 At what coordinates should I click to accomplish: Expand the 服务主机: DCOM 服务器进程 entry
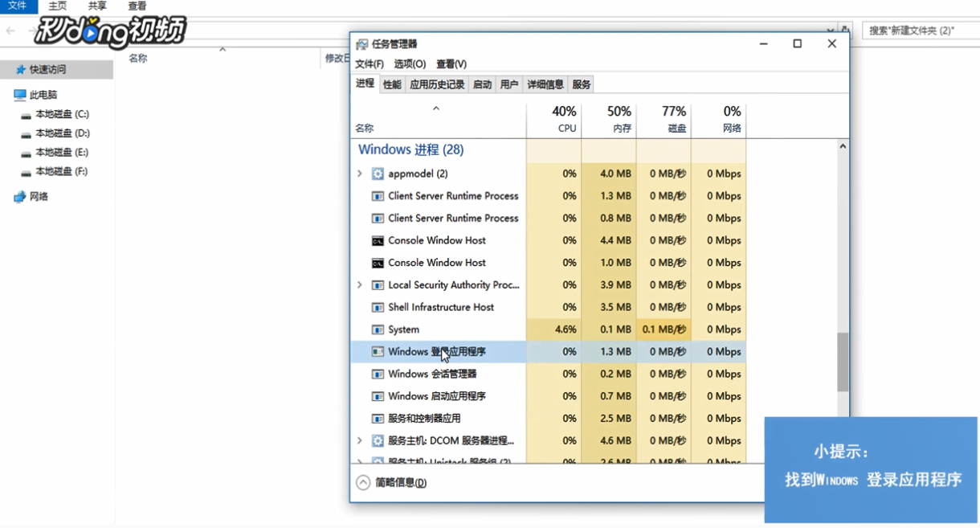359,440
